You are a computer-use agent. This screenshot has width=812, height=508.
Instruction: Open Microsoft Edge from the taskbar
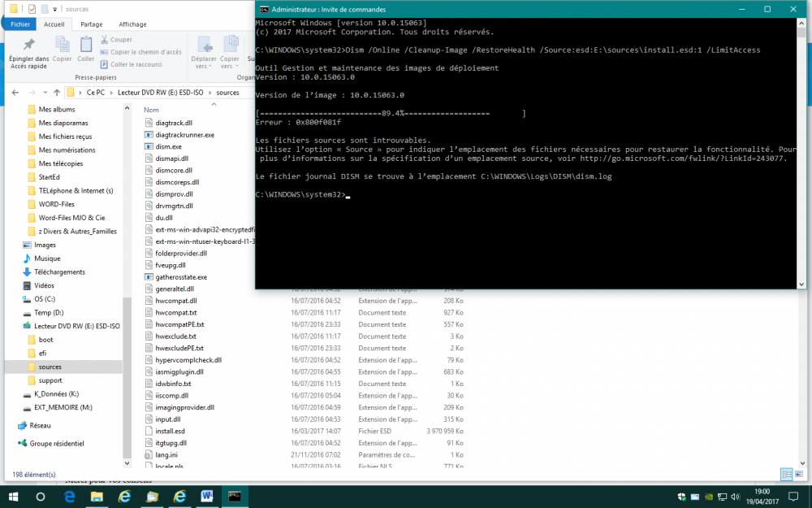click(69, 496)
